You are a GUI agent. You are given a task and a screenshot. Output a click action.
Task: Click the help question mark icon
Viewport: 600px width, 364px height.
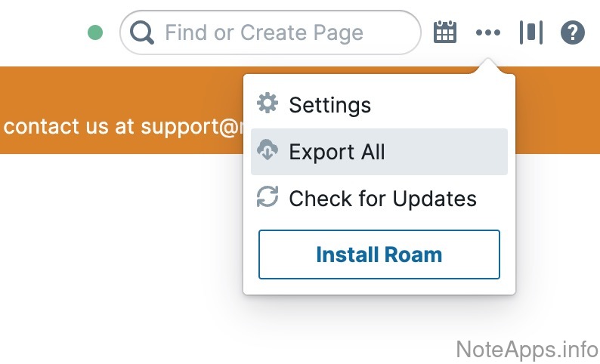pos(573,32)
